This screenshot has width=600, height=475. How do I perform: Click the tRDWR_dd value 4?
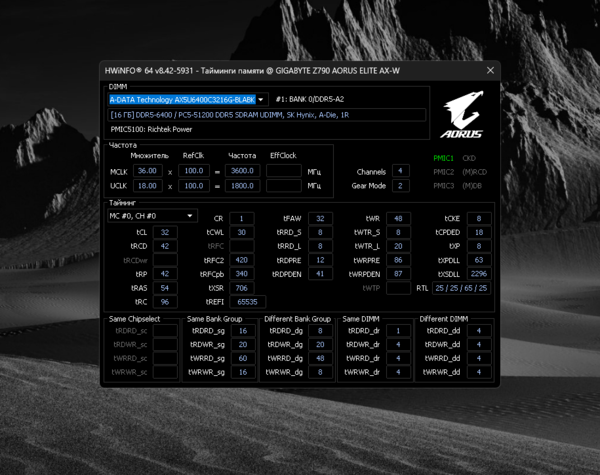pyautogui.click(x=479, y=344)
